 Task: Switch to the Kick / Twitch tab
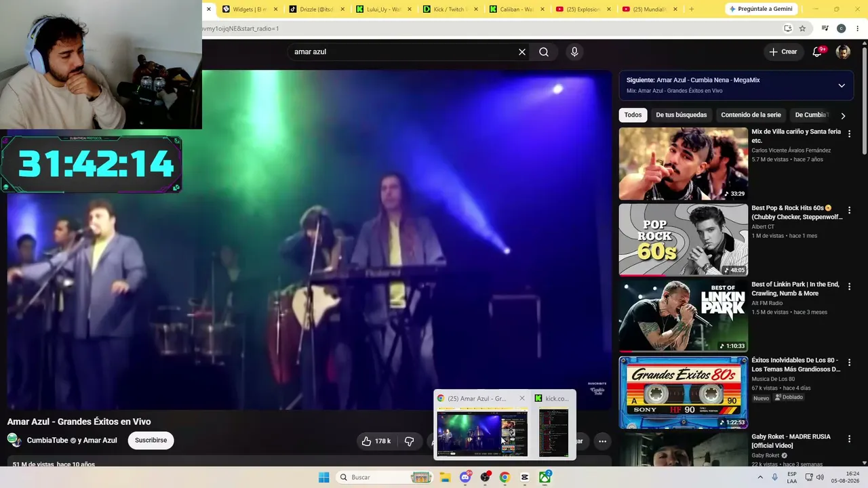(x=450, y=9)
